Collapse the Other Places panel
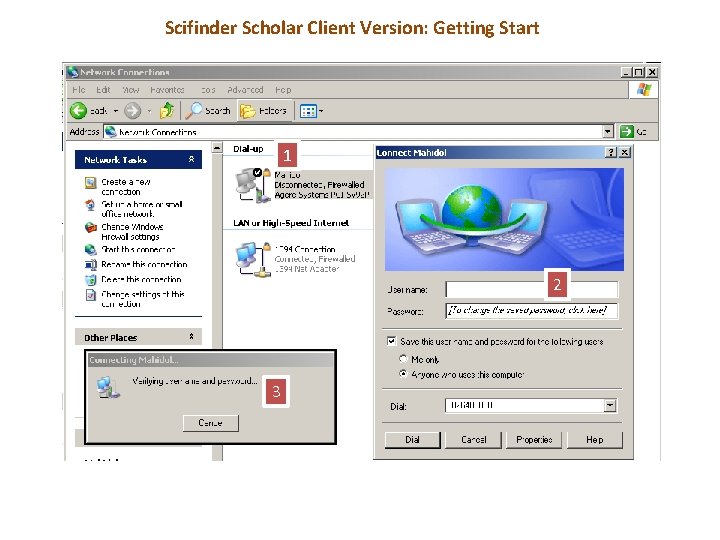The height and width of the screenshot is (540, 720). coord(191,337)
